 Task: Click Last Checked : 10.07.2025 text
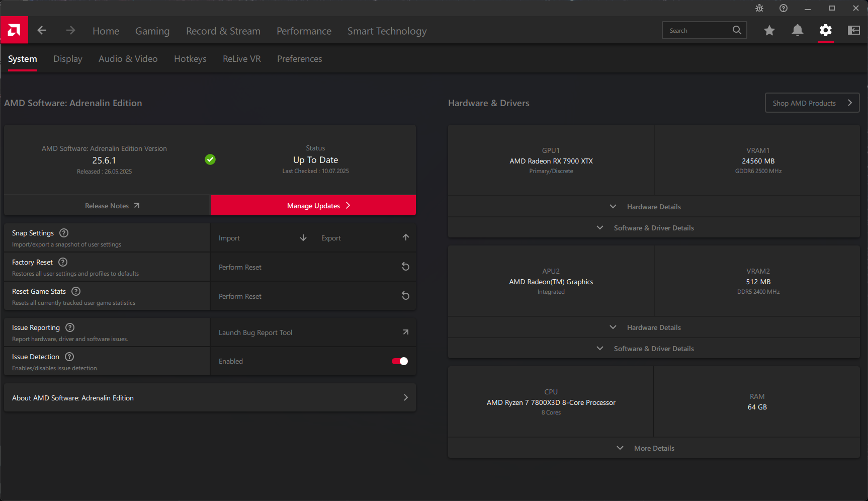coord(315,171)
